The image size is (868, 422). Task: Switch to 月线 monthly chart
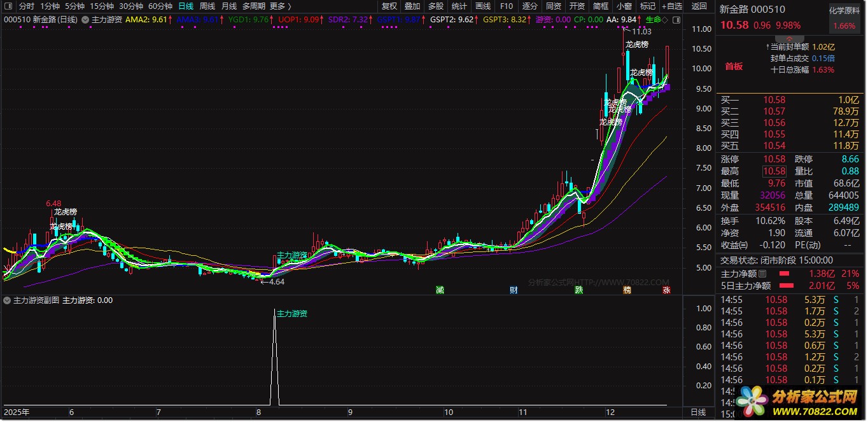[229, 6]
